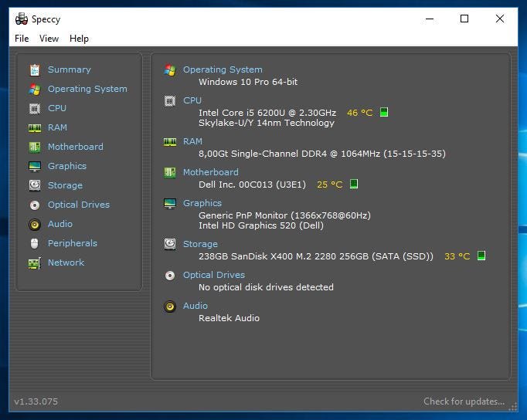Viewport: 527px width, 420px height.
Task: Click the Network card icon in sidebar
Action: tap(35, 263)
